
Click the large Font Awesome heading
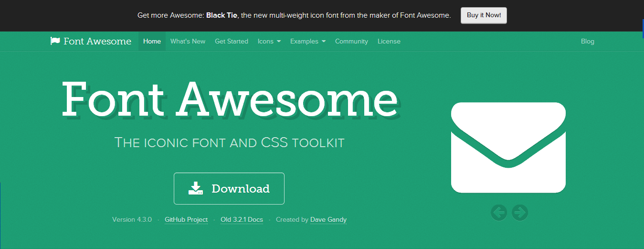click(x=230, y=99)
